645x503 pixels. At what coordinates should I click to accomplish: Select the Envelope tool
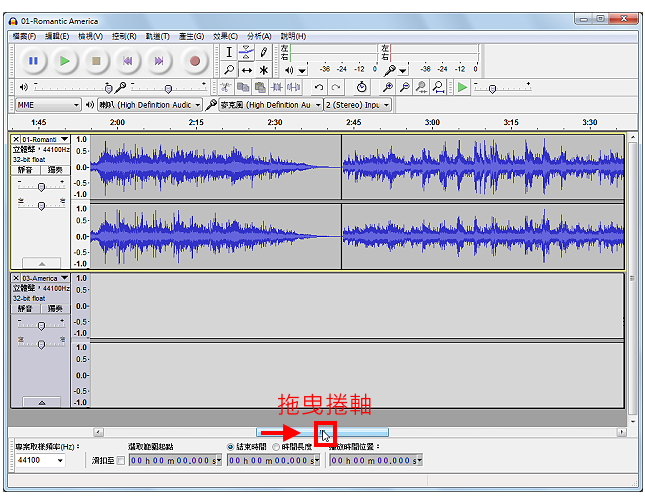(246, 52)
